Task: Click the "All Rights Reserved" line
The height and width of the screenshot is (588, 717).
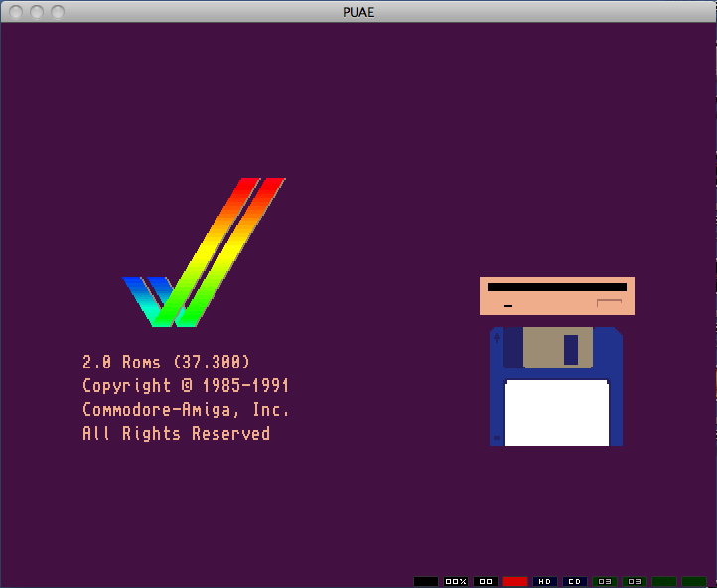Action: coord(176,433)
